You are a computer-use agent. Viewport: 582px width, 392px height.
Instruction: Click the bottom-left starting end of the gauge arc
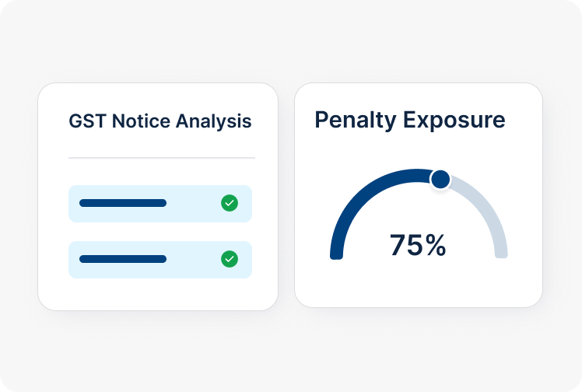336,253
